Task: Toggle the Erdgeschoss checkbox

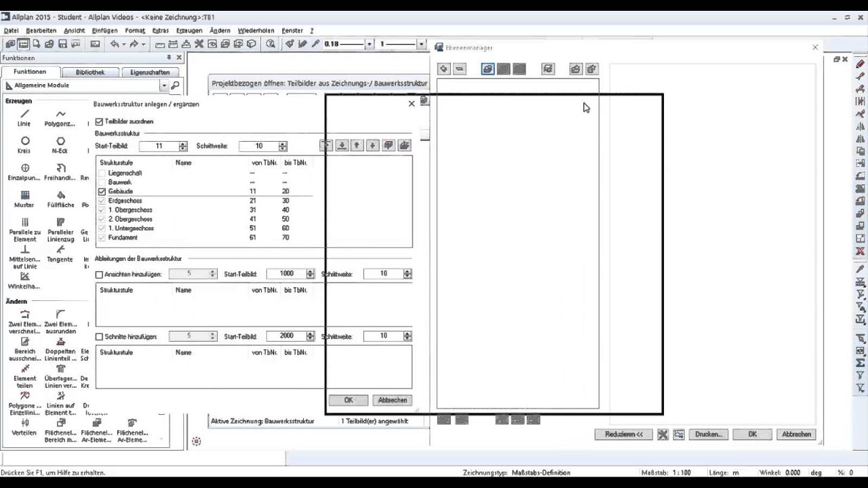Action: (x=102, y=201)
